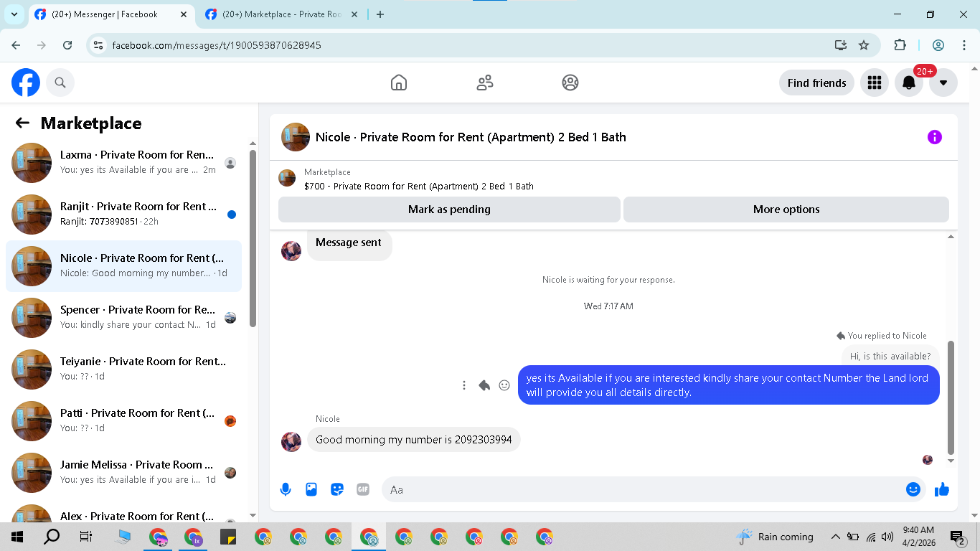View site information icon
The height and width of the screenshot is (551, 980).
[x=99, y=45]
